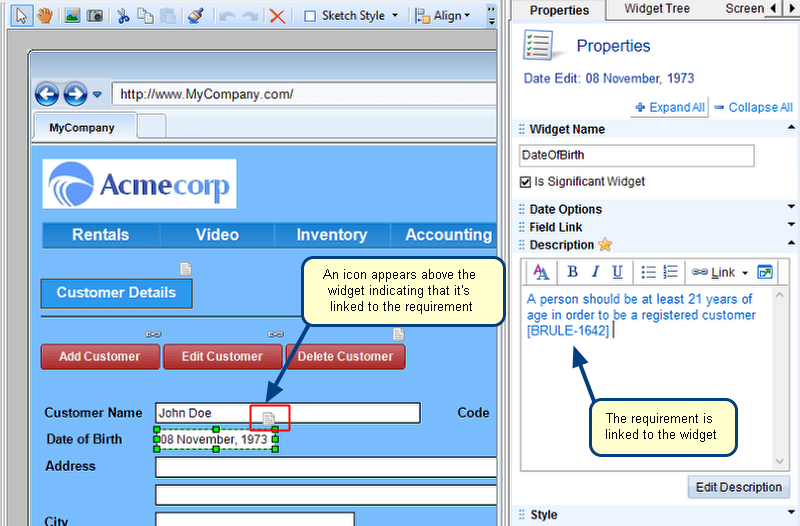Select the hand pan tool
The width and height of the screenshot is (800, 526).
click(x=44, y=15)
